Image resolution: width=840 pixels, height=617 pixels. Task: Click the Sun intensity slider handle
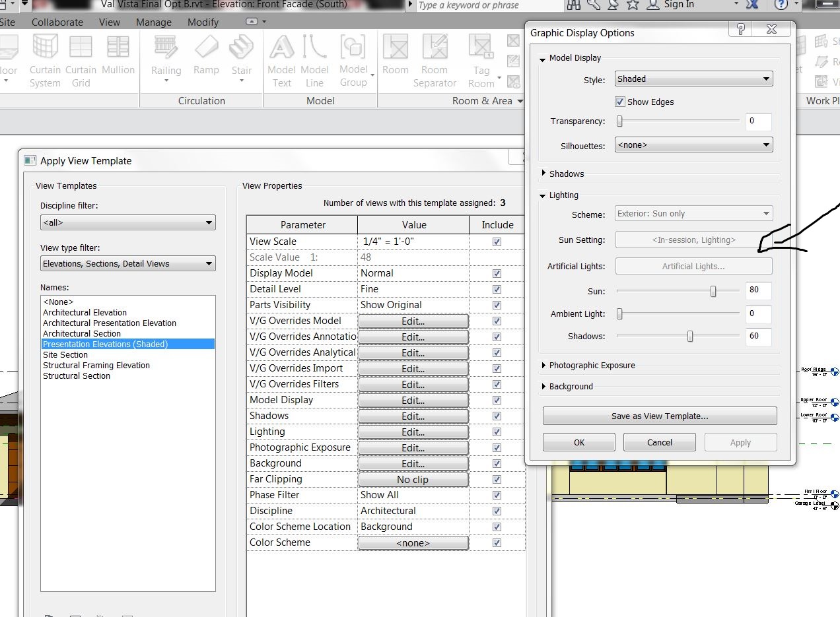coord(713,291)
